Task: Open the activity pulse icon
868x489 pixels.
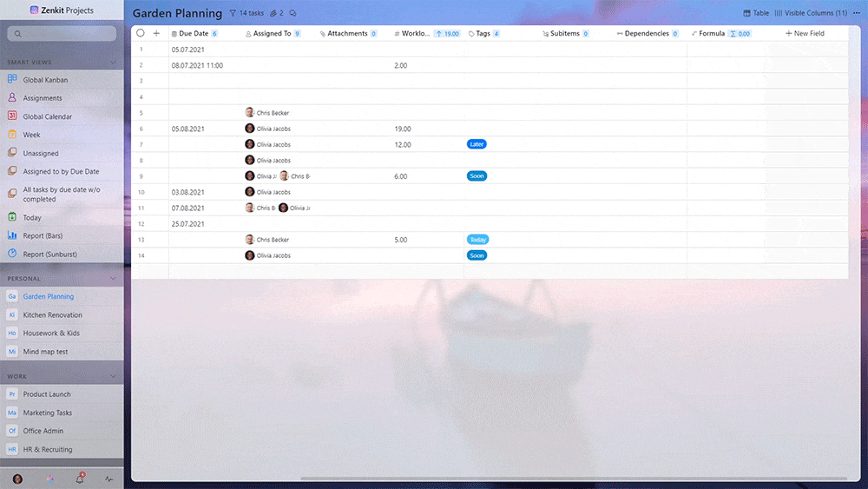Action: [x=108, y=479]
